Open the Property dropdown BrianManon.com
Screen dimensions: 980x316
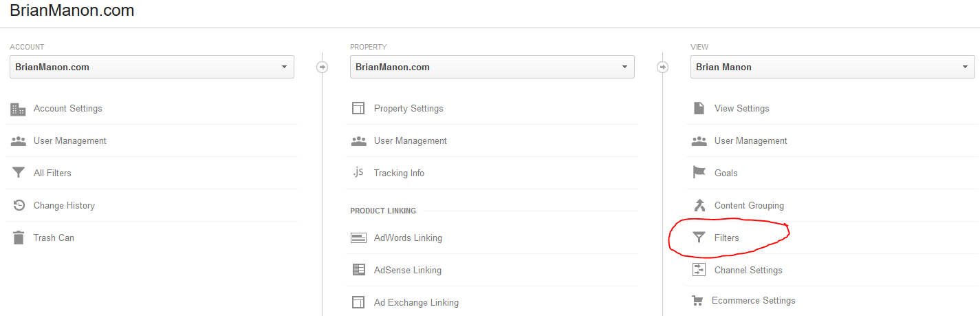[492, 67]
